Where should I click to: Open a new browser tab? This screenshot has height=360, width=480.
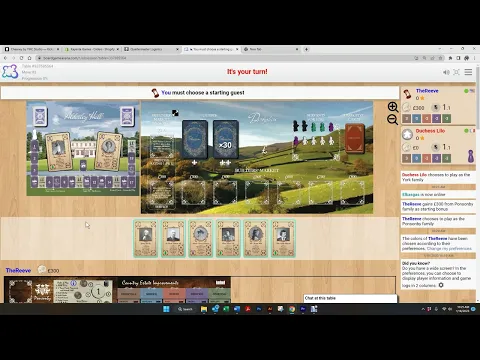pos(306,49)
